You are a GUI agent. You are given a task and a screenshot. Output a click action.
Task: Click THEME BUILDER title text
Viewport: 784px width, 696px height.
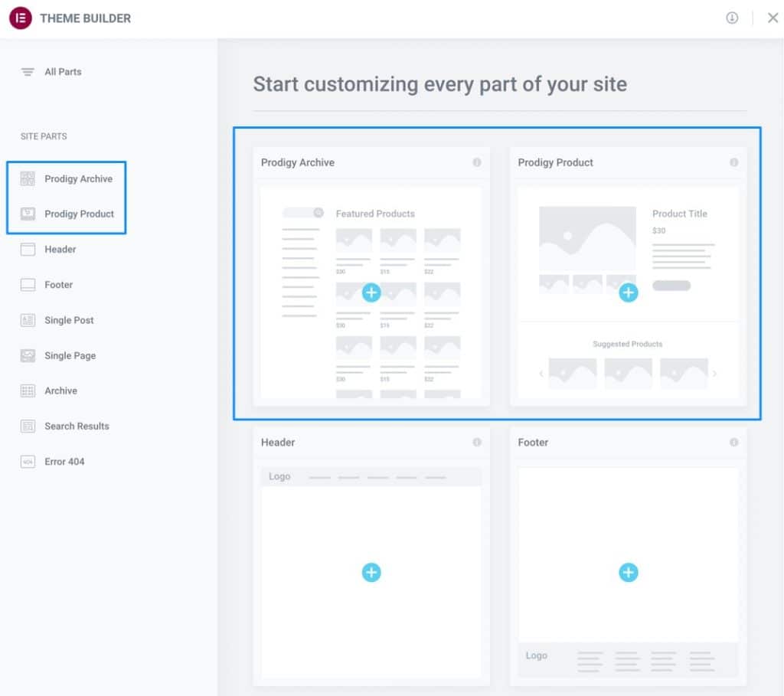[86, 18]
